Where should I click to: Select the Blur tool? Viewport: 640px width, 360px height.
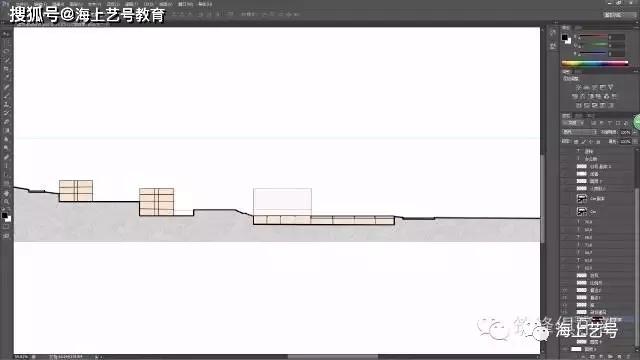(x=6, y=140)
